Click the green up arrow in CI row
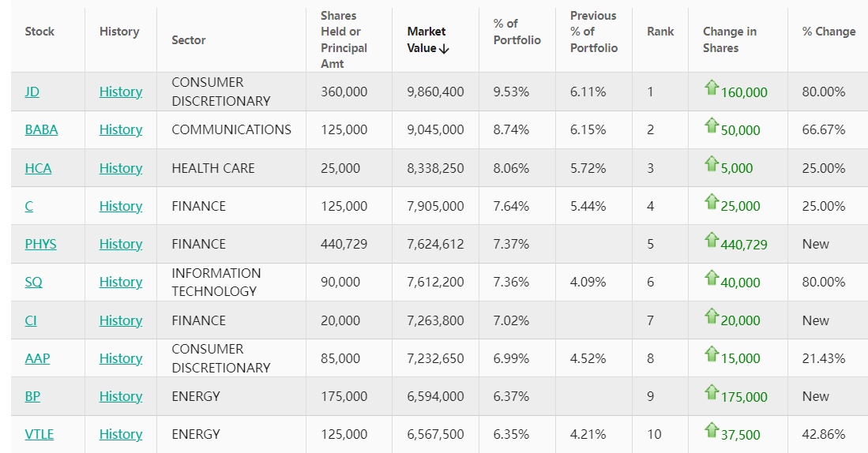Viewport: 868px width, 453px height. point(712,316)
